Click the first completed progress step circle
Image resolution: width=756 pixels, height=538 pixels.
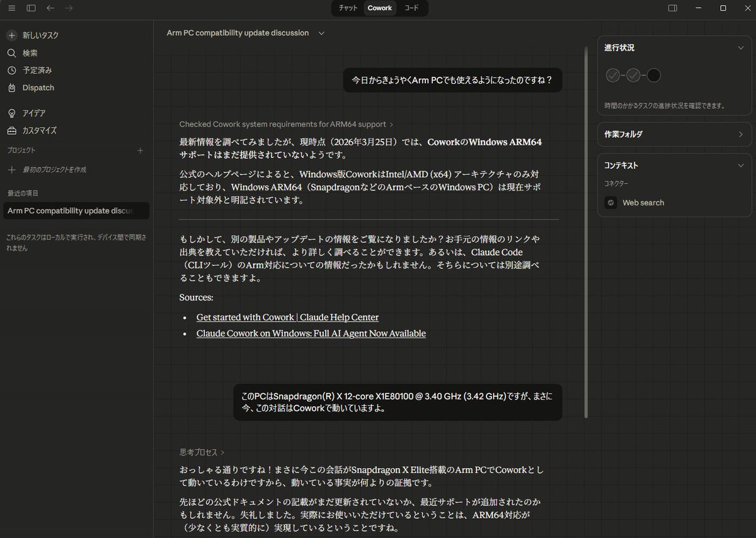coord(613,76)
